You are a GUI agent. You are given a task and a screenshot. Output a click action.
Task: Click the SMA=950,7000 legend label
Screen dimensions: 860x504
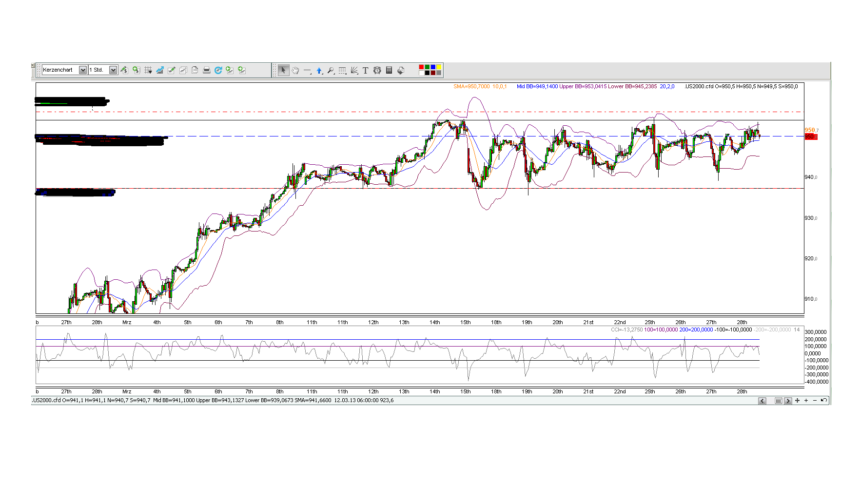coord(470,87)
